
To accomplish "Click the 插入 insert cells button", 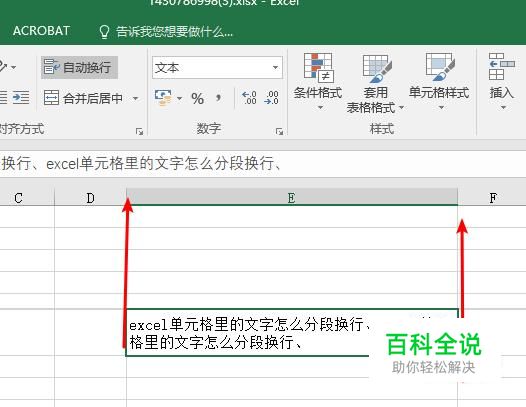I will [x=502, y=82].
